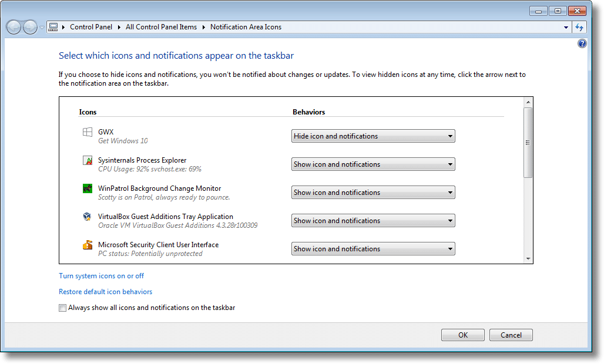Open Sysinternals Process Explorer behavior dropdown
This screenshot has height=364, width=604.
(373, 164)
